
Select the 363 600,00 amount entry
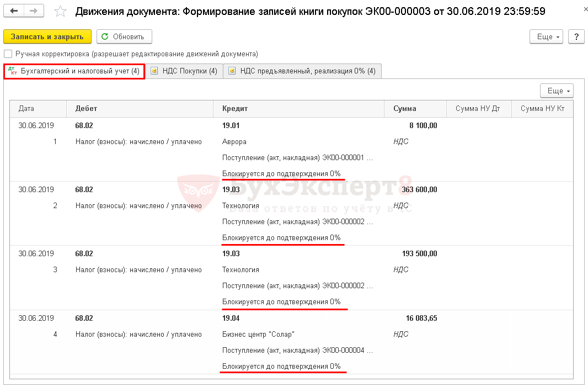[419, 189]
